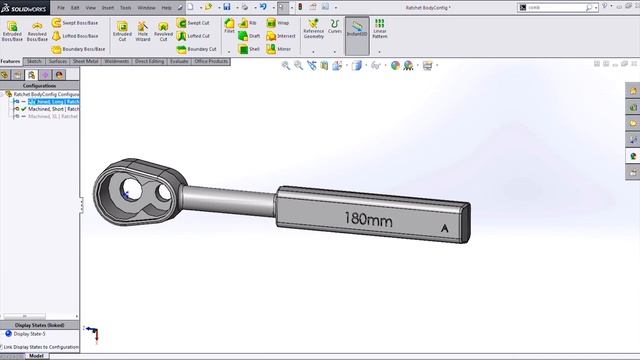Choose the Mirror feature
This screenshot has height=360, width=640.
(279, 49)
